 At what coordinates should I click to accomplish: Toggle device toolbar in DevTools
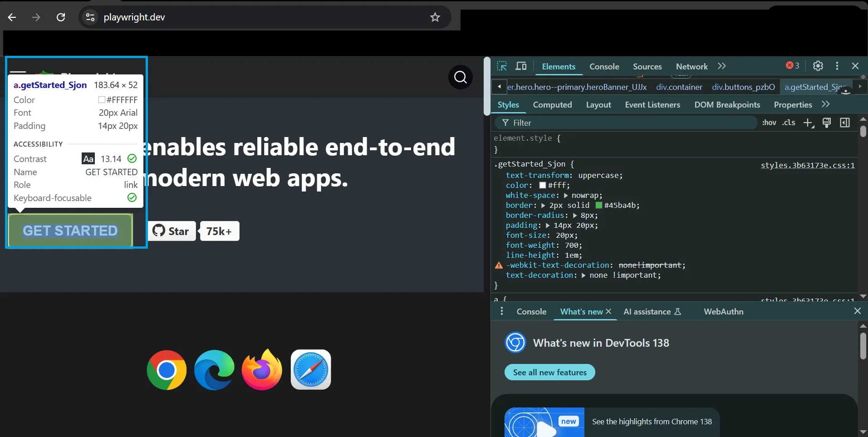point(521,66)
